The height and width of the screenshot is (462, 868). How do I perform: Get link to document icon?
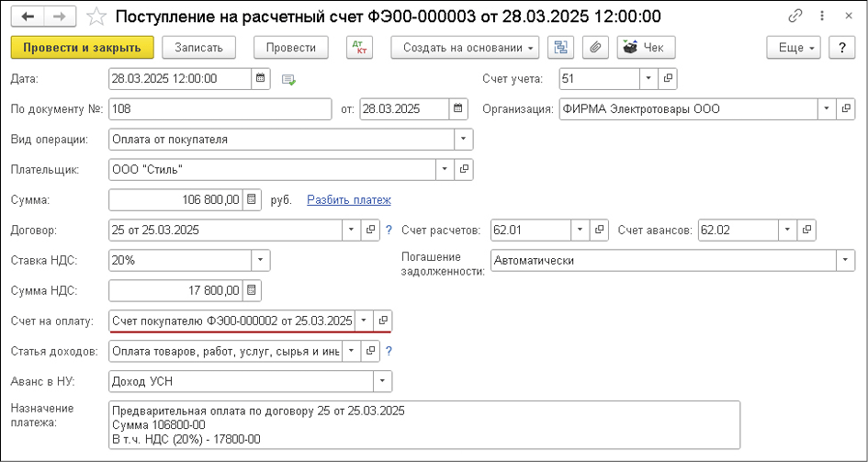pos(793,17)
